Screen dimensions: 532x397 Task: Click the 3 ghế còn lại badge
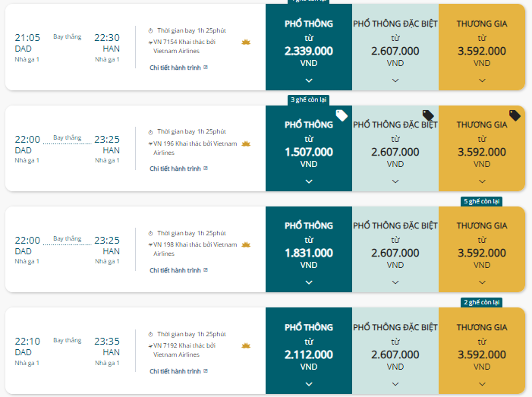(308, 99)
